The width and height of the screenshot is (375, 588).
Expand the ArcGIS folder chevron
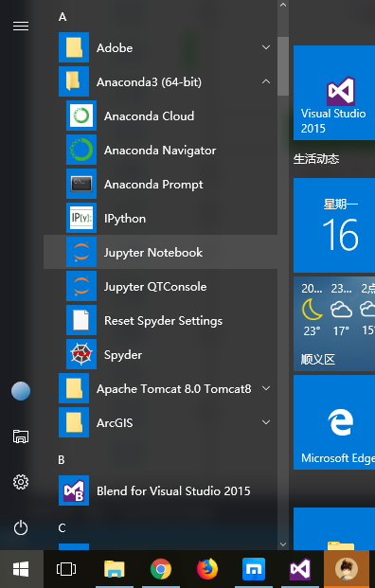point(266,422)
